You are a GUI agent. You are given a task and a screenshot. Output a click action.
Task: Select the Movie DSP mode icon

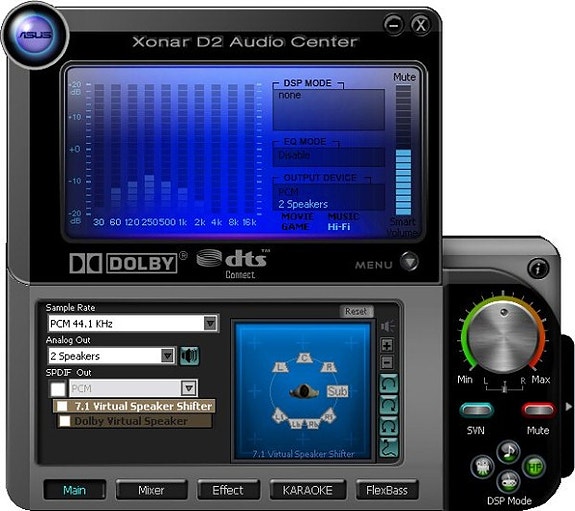482,467
